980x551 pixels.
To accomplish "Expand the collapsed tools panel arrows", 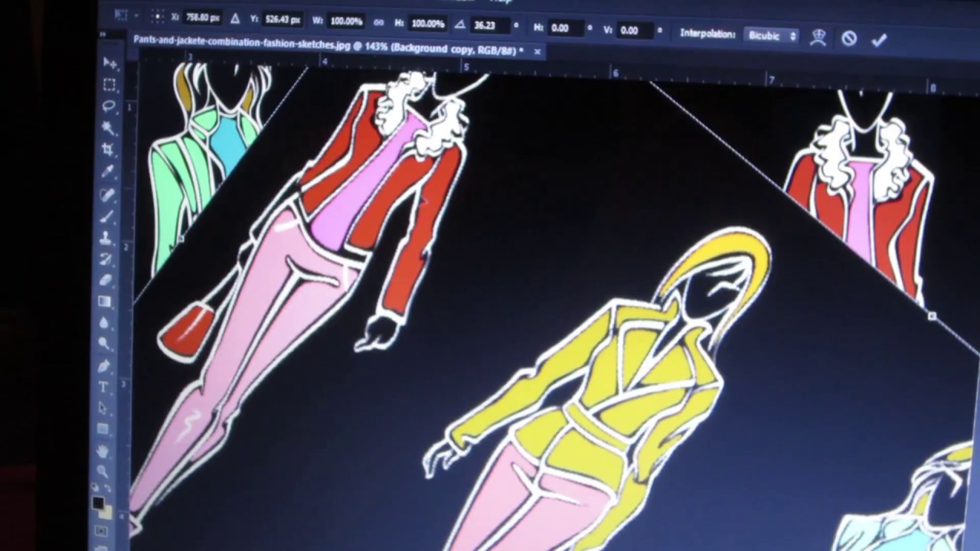I will 103,35.
